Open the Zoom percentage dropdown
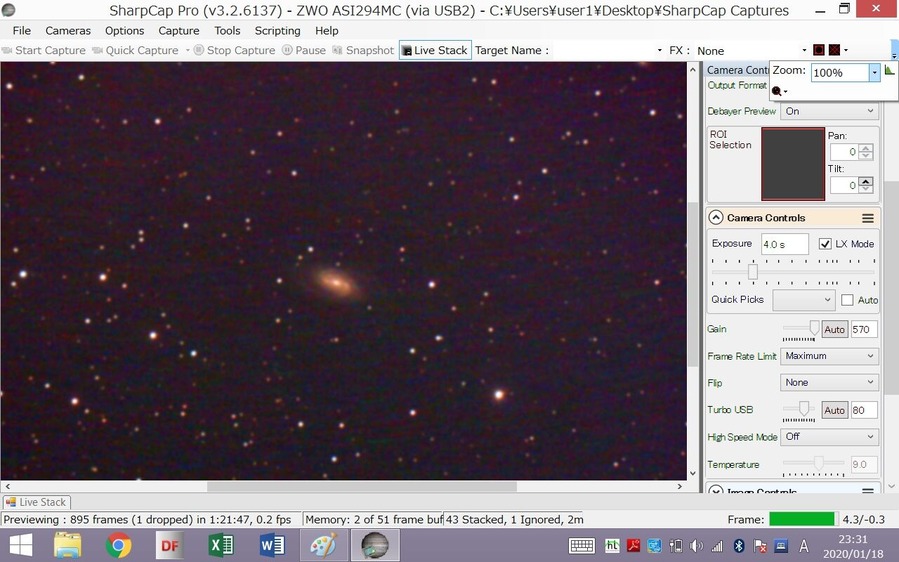Screen dimensions: 899x562 pyautogui.click(x=874, y=72)
